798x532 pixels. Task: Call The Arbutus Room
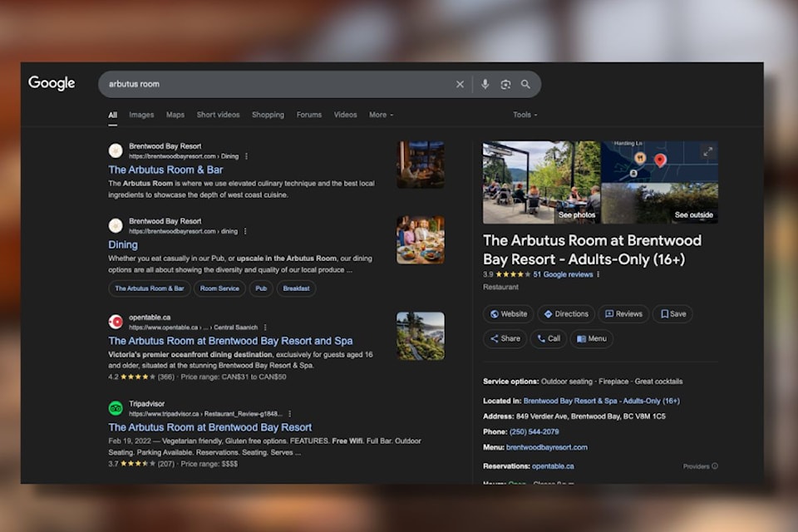tap(549, 338)
